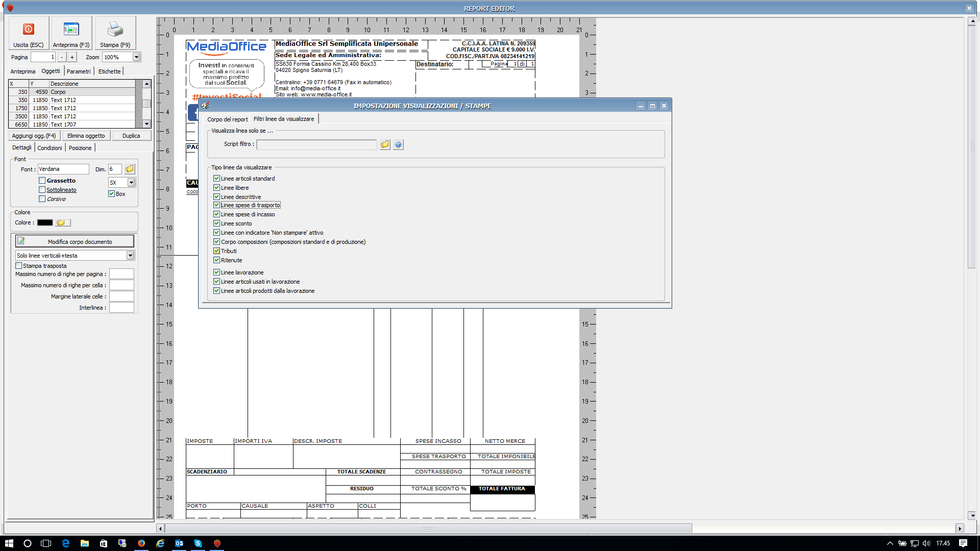Uncheck Linee spese di trasporto

coord(216,205)
